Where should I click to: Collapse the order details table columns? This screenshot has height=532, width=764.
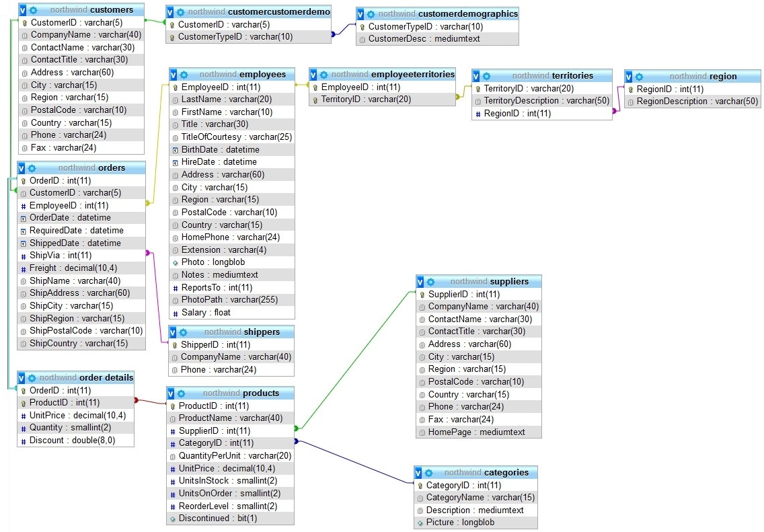(21, 378)
